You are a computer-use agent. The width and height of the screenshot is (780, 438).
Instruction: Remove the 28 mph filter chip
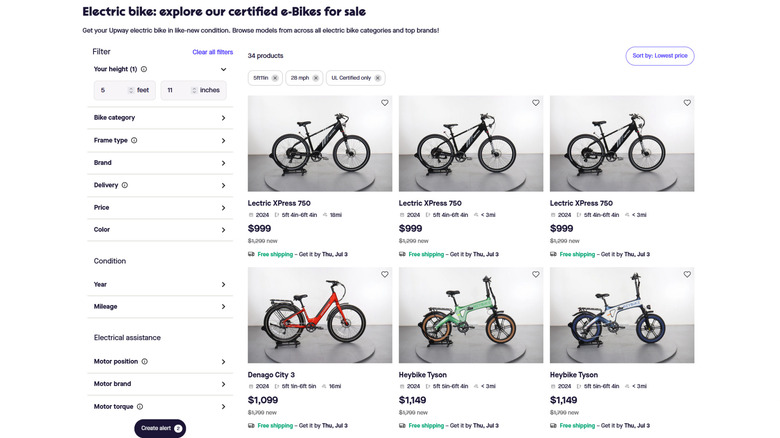pos(316,78)
